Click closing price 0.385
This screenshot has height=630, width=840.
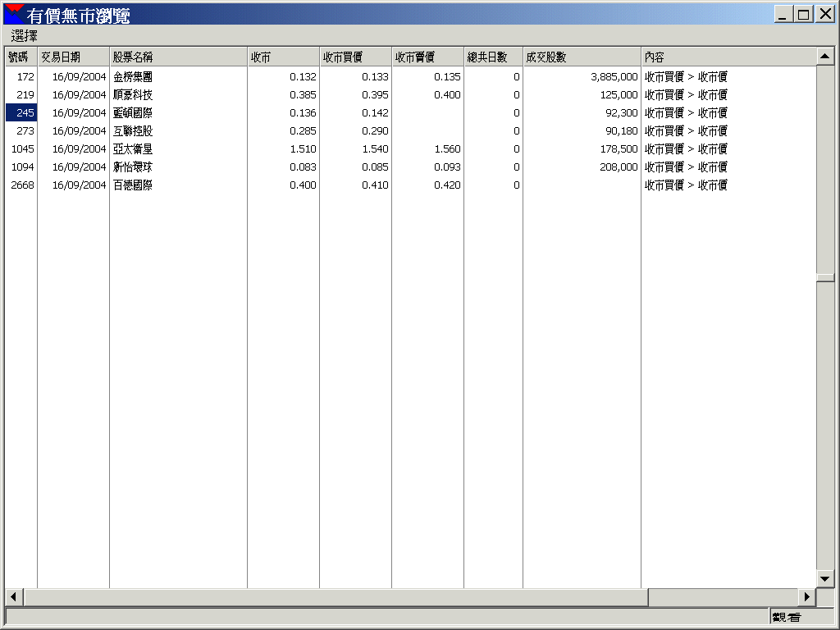(x=303, y=95)
